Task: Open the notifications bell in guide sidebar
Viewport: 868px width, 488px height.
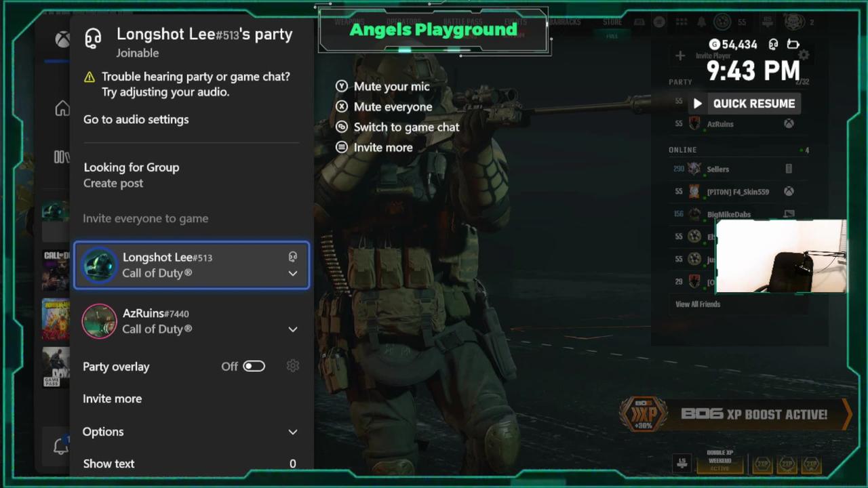Action: pos(61,447)
